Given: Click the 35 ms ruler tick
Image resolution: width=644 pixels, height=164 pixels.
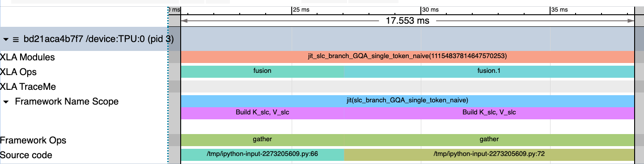Looking at the screenshot, I should [560, 9].
